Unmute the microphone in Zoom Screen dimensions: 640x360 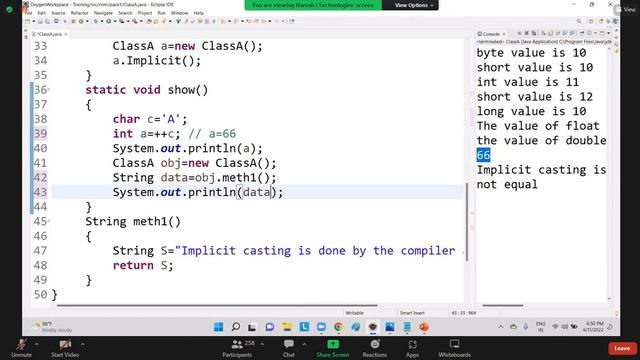pyautogui.click(x=21, y=348)
